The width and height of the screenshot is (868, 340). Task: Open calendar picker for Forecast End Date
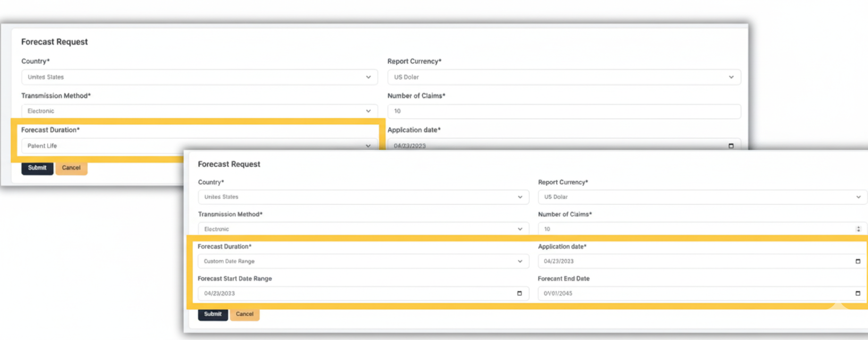(x=857, y=293)
